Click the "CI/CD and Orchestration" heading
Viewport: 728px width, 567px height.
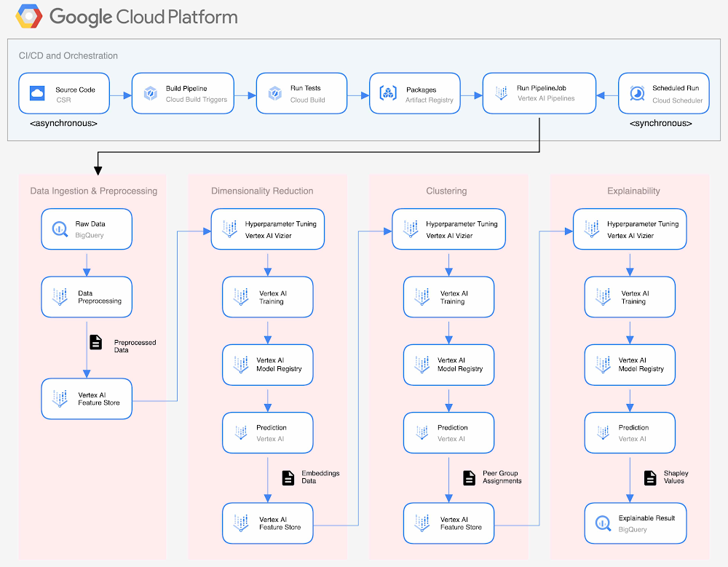[x=68, y=56]
